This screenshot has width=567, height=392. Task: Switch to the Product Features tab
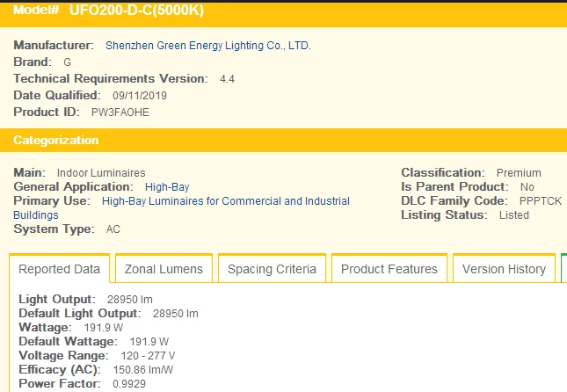coord(389,269)
